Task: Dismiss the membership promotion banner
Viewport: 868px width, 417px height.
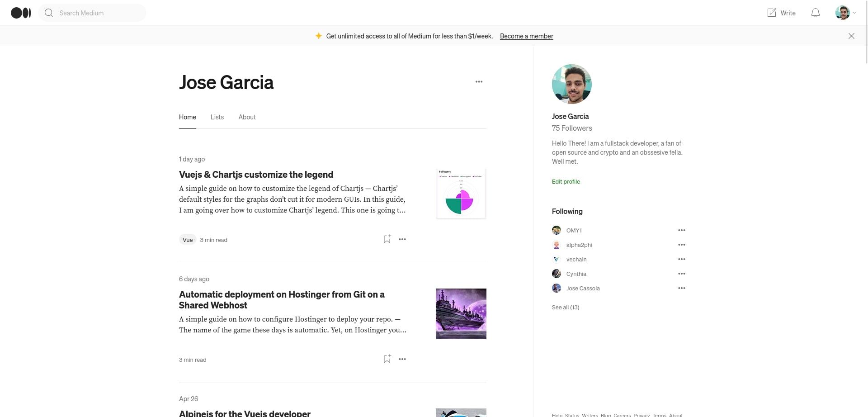Action: point(851,36)
